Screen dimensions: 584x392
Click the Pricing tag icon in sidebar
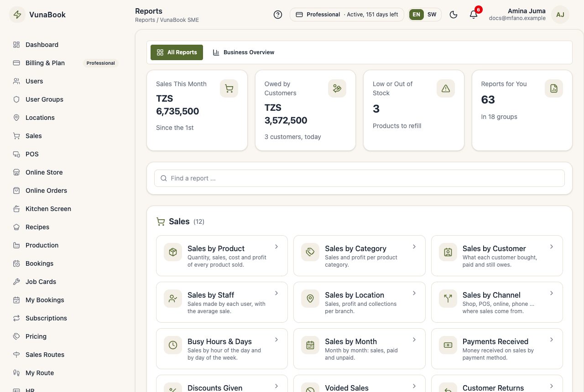click(x=16, y=336)
